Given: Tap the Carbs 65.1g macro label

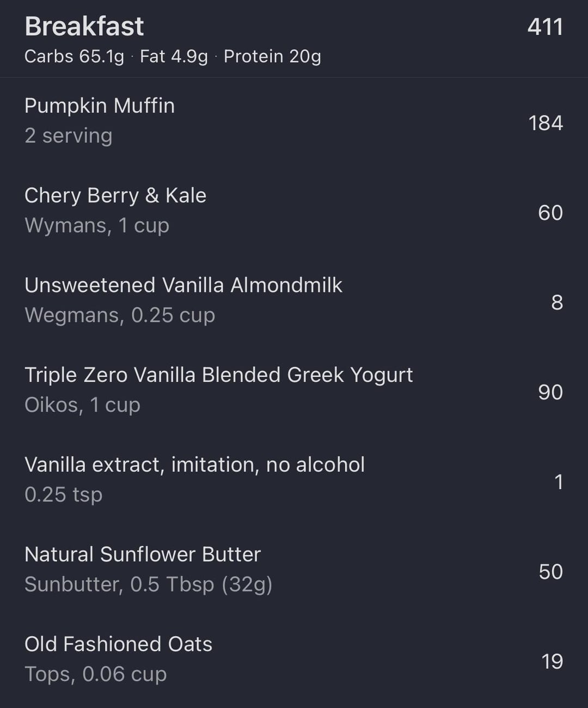Looking at the screenshot, I should pyautogui.click(x=74, y=56).
